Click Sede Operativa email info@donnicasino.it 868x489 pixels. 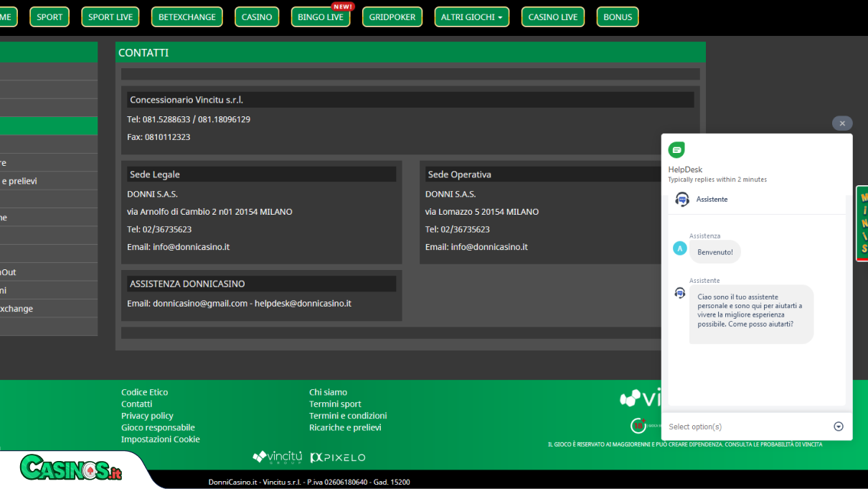(x=489, y=247)
